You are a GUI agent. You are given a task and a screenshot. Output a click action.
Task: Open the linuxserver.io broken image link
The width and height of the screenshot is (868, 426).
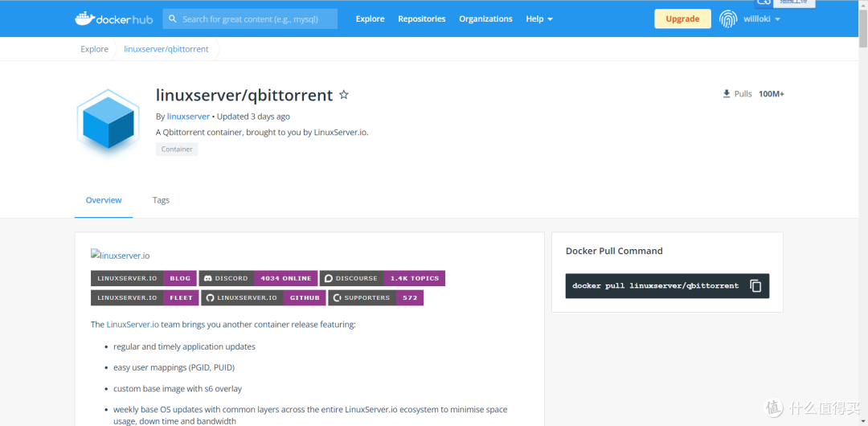120,256
